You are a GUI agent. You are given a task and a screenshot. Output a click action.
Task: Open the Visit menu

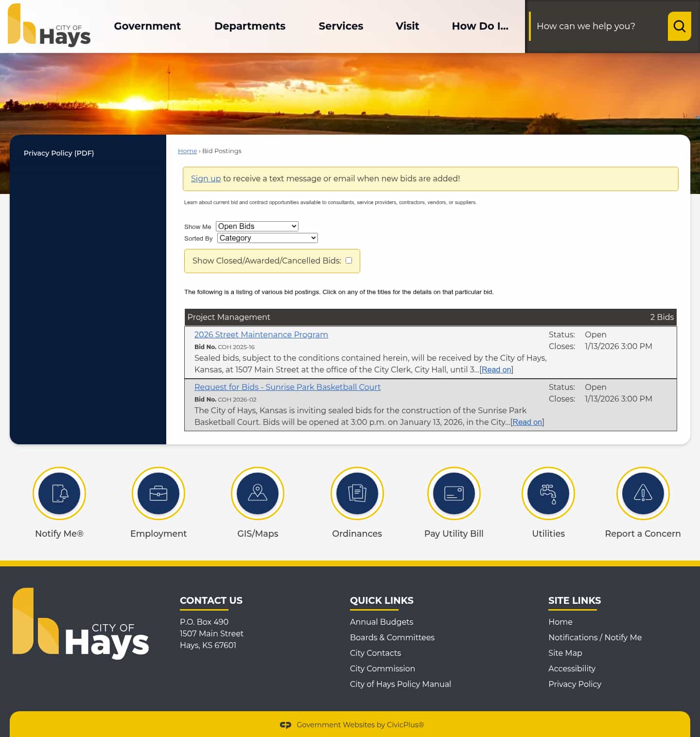[x=407, y=26]
